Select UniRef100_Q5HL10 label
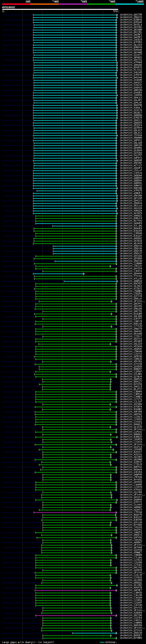This screenshot has height=644, width=146. tap(131, 299)
